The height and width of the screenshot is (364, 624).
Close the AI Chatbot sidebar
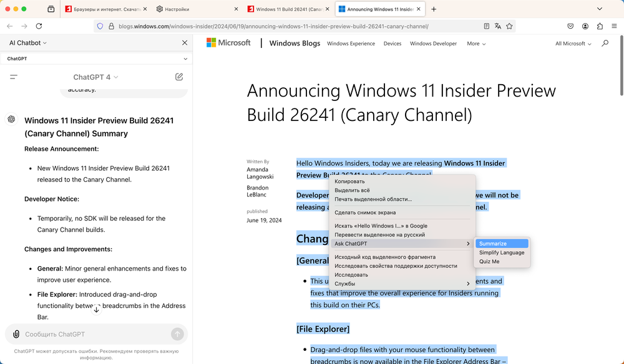[185, 42]
